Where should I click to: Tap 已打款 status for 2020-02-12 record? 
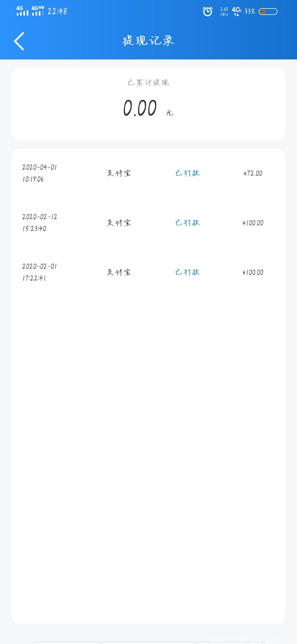[188, 223]
